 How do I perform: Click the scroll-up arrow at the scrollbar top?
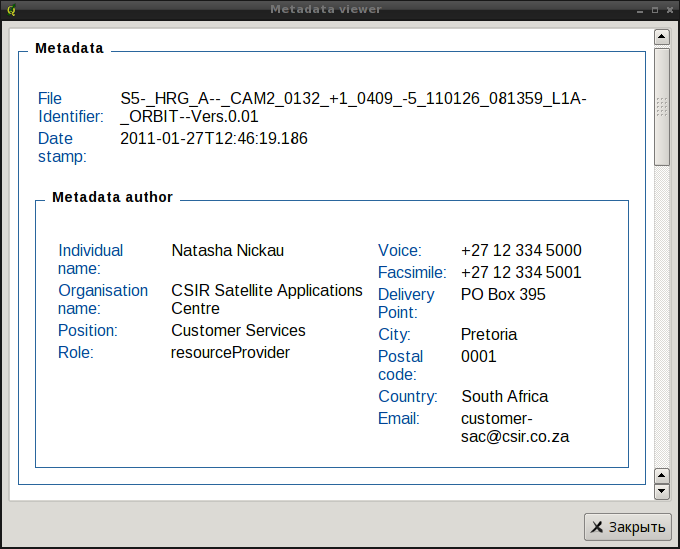point(661,37)
